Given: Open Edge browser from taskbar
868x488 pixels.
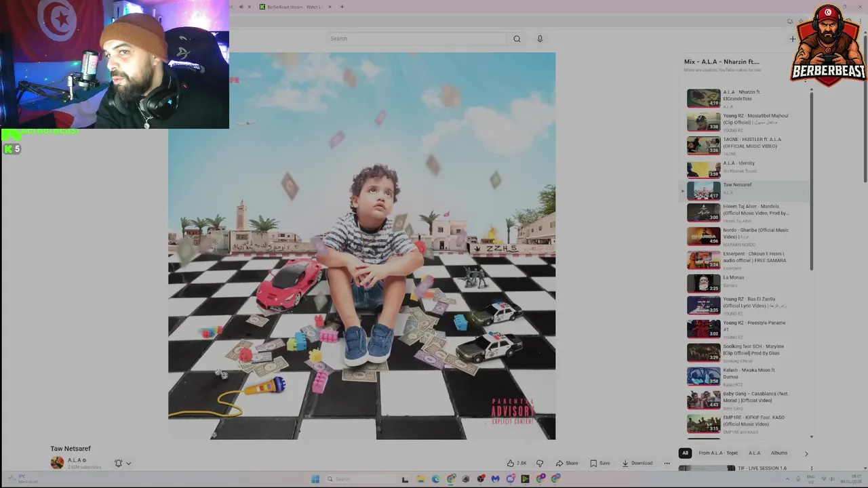Looking at the screenshot, I should click(x=435, y=479).
